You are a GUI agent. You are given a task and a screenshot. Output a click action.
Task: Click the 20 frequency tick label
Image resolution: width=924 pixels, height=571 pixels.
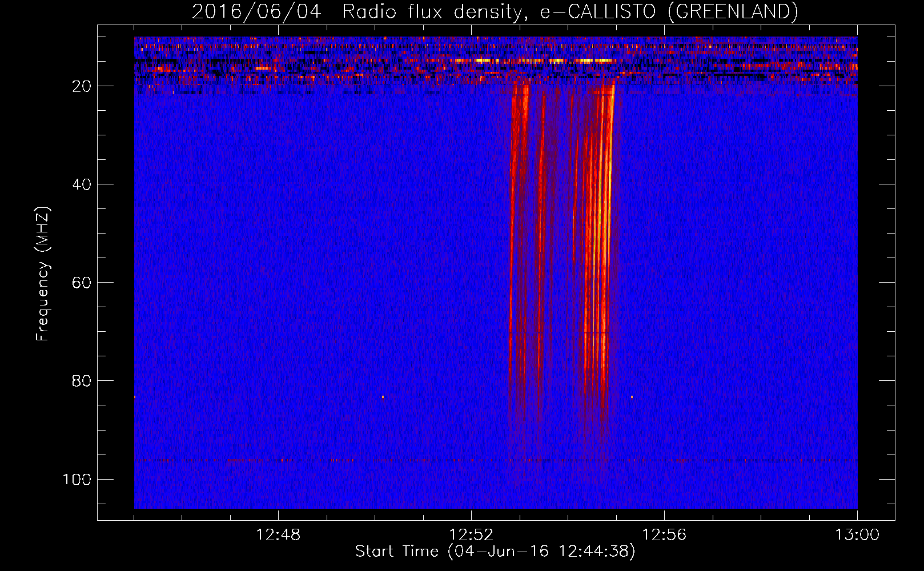coord(82,86)
